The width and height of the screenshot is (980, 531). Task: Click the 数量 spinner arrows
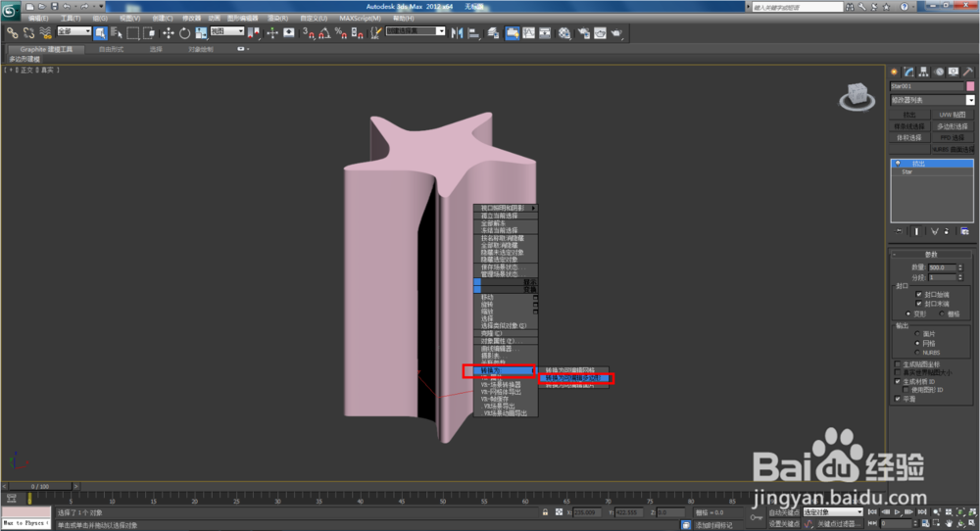960,267
